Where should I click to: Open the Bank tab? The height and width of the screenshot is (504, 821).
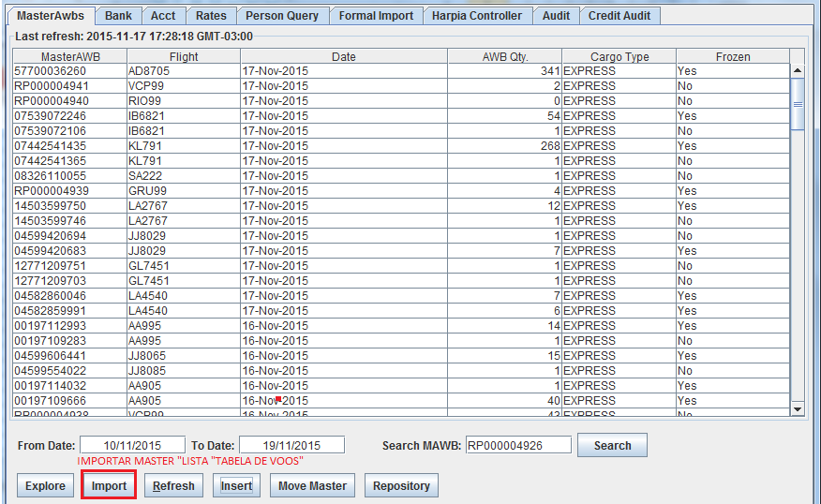118,16
